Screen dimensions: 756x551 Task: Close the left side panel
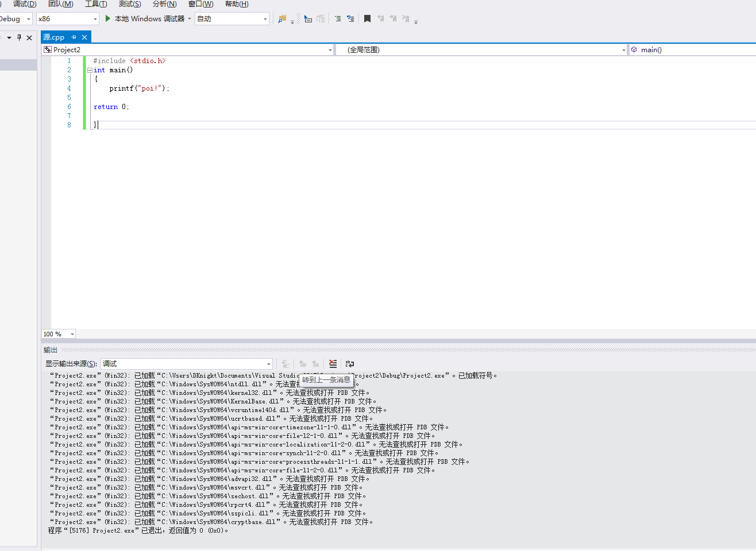click(x=29, y=38)
